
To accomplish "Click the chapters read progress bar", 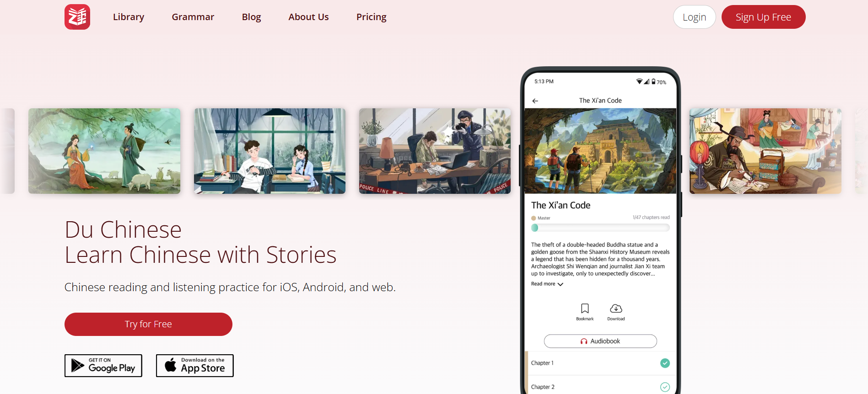I will (600, 228).
